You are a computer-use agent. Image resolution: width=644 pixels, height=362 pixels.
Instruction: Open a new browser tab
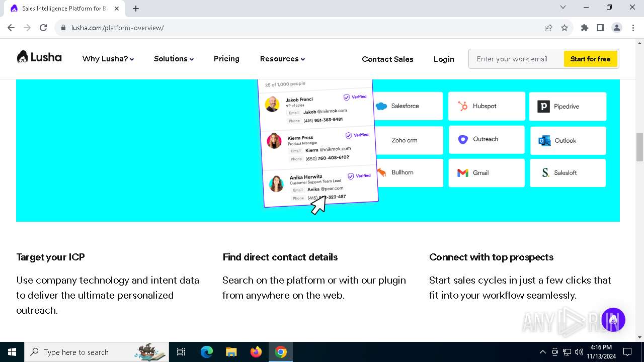pos(136,9)
